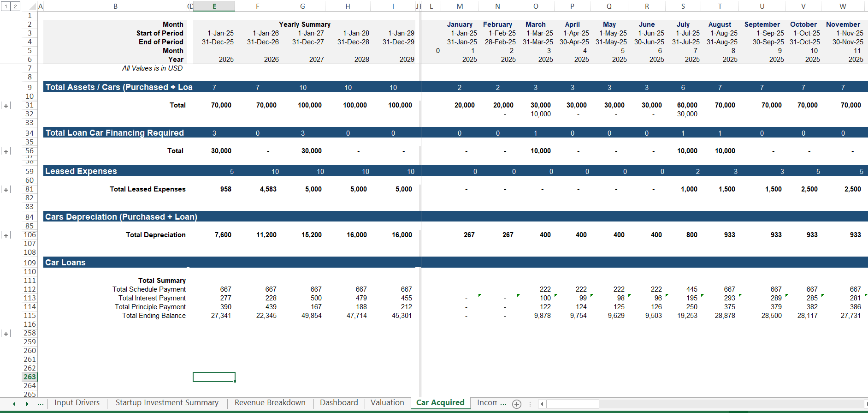Click Cars Depreciation section header
The image size is (868, 413).
tap(121, 217)
